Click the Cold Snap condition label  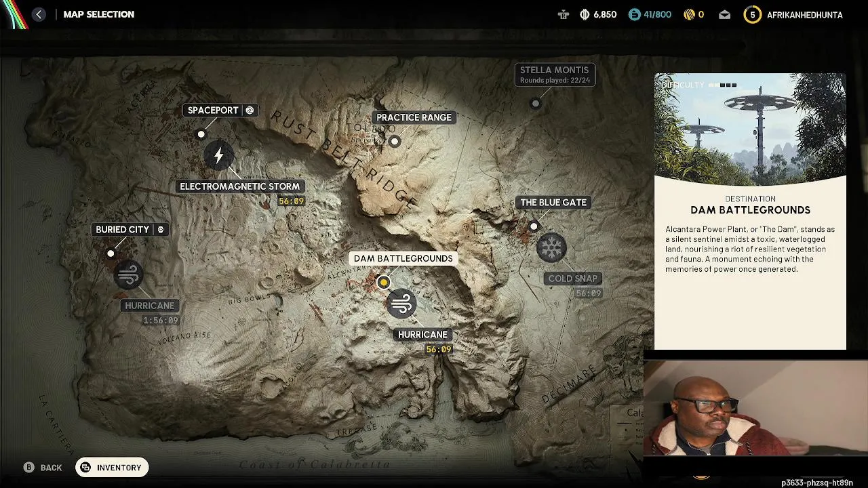click(x=573, y=279)
